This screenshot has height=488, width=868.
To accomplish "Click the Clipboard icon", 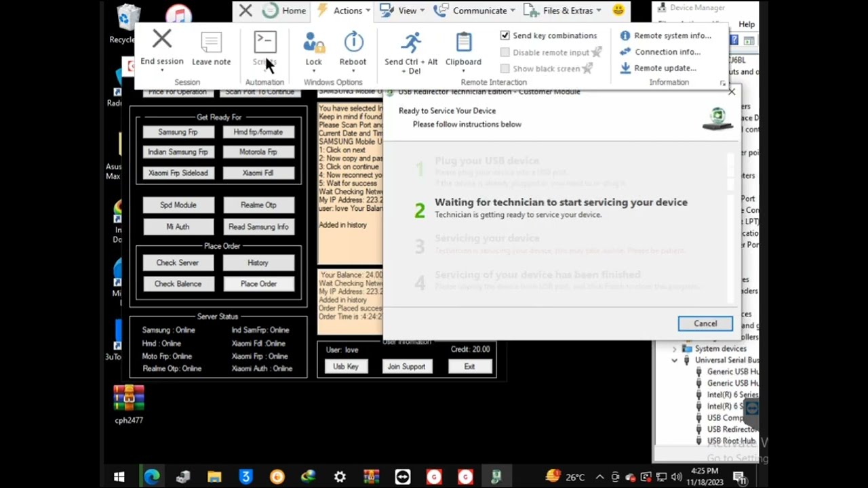I will (x=464, y=43).
